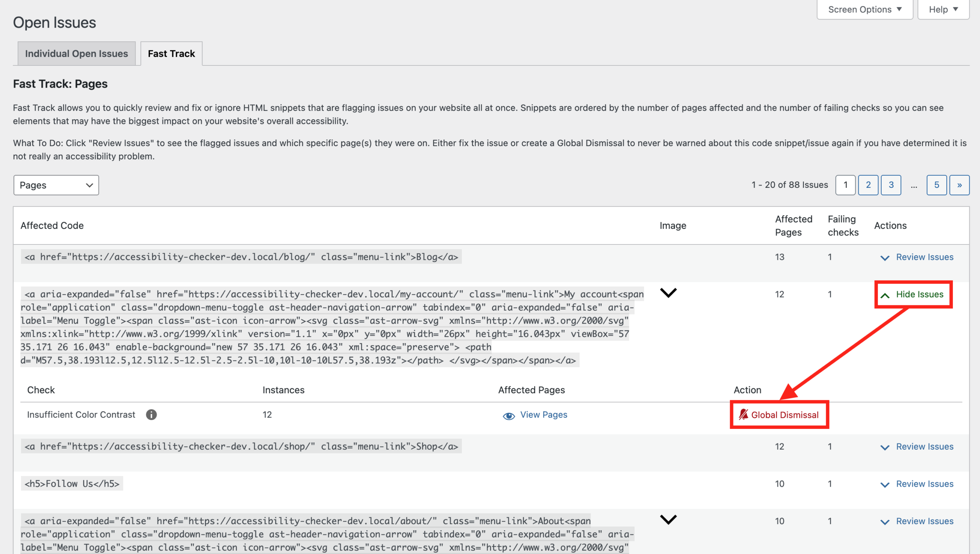This screenshot has height=554, width=980.
Task: Jump to pagination page 5
Action: tap(937, 185)
